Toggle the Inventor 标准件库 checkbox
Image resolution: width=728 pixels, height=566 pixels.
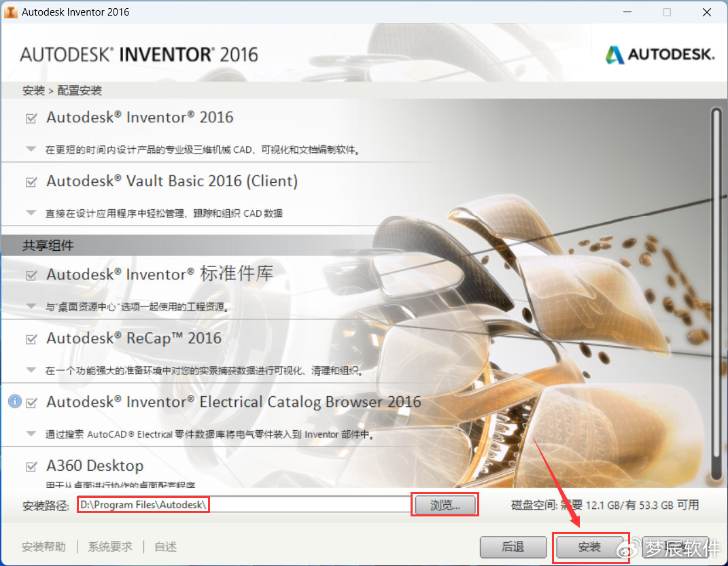coord(31,276)
